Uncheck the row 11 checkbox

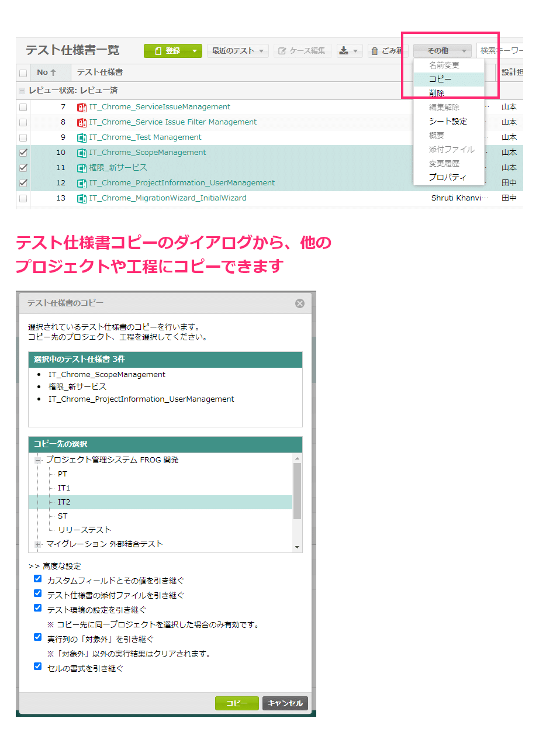(x=23, y=168)
